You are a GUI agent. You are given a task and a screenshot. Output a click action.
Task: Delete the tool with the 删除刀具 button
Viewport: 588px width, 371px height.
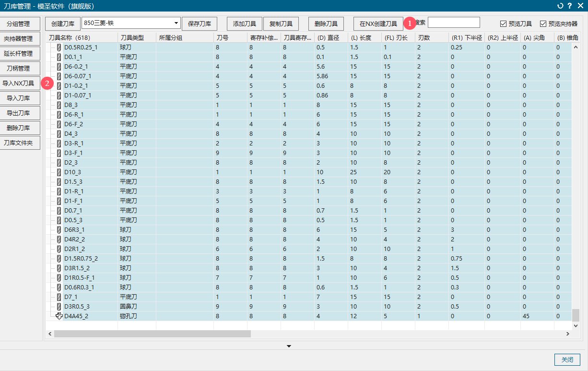click(326, 24)
